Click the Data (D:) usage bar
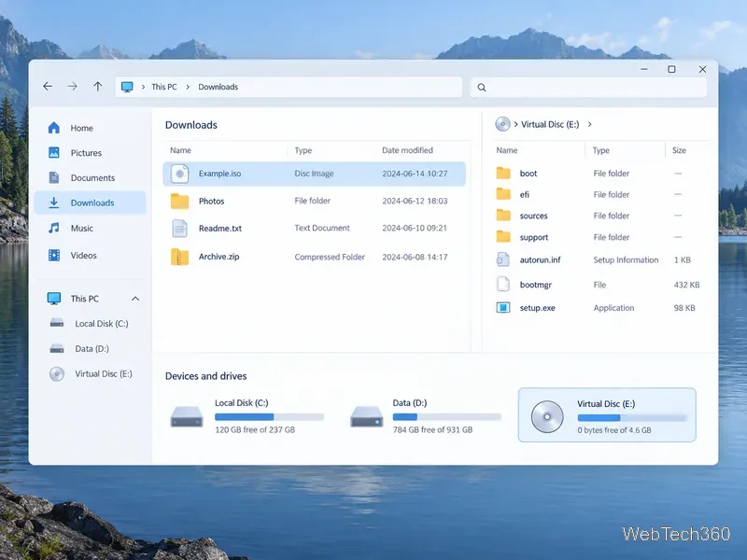Screen dimensions: 747x560 click(447, 417)
